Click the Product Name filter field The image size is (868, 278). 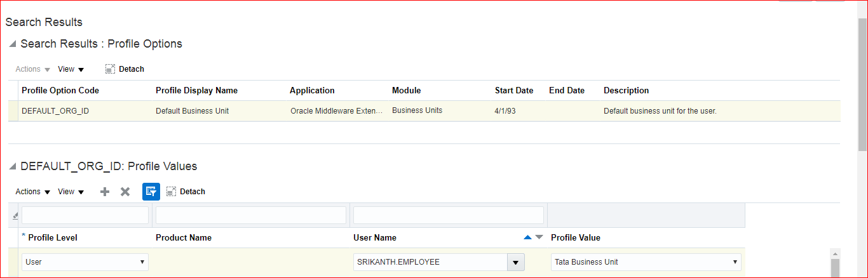click(252, 215)
